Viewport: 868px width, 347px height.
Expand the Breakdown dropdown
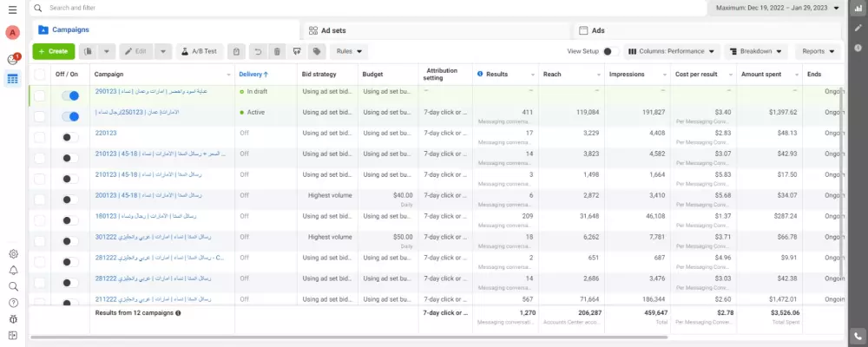[756, 51]
